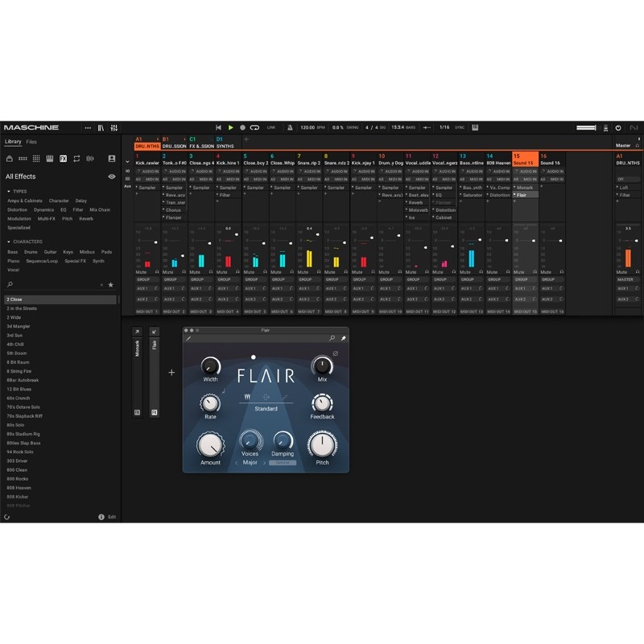This screenshot has width=644, height=644.
Task: Click the record button in transport
Action: point(243,128)
